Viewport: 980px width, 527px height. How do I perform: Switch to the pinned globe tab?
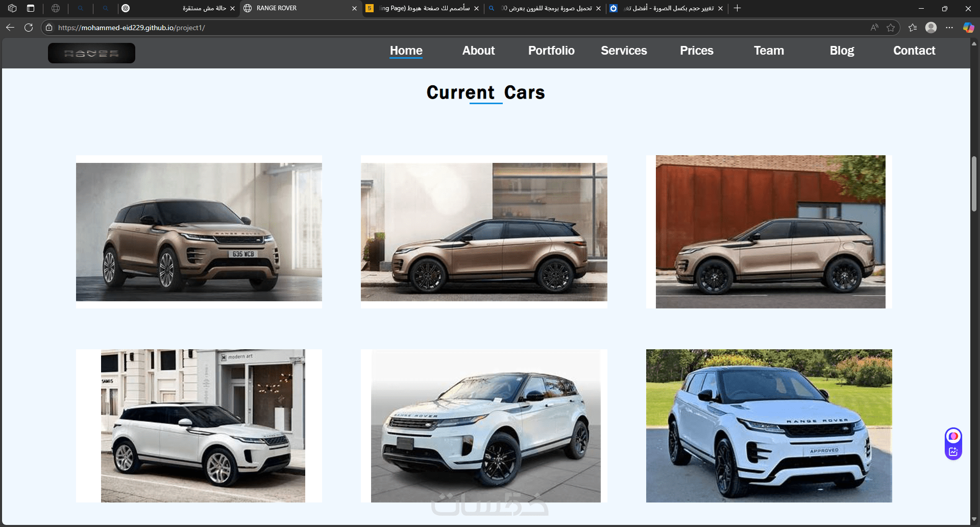click(x=56, y=8)
